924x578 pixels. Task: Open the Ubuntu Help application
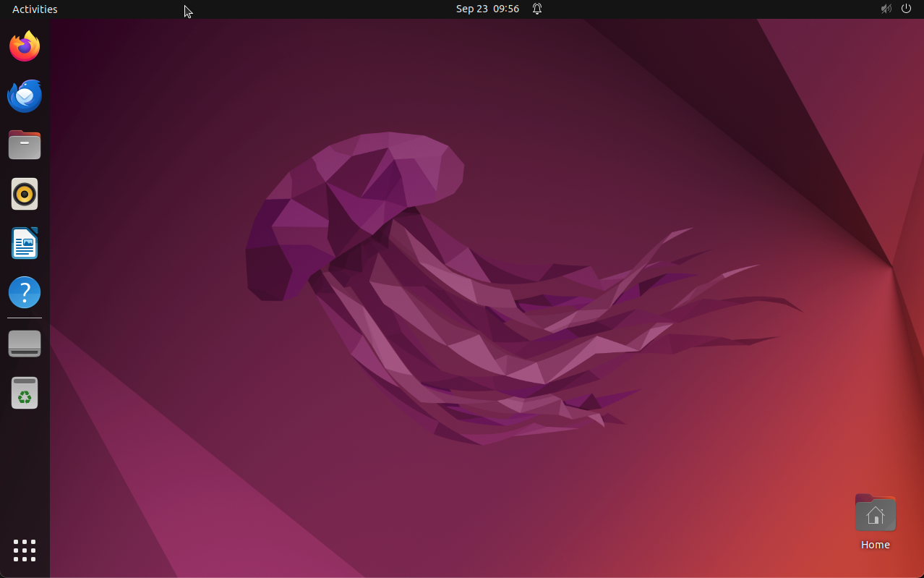pos(24,292)
